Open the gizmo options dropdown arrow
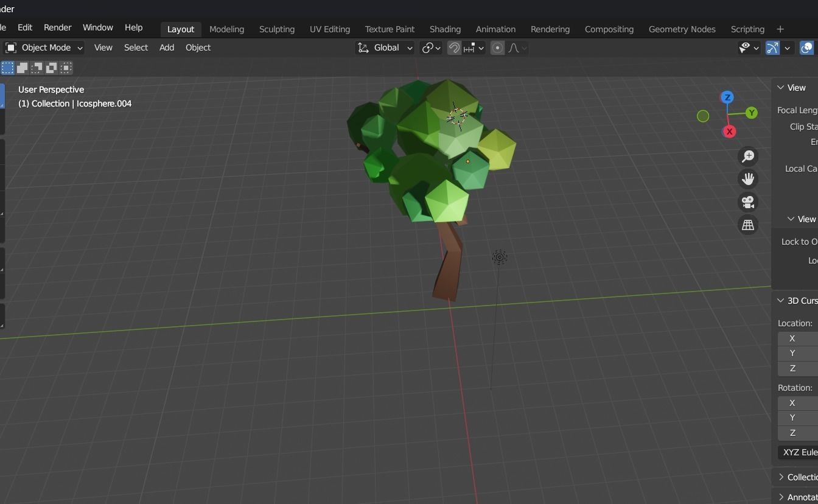 (x=788, y=47)
